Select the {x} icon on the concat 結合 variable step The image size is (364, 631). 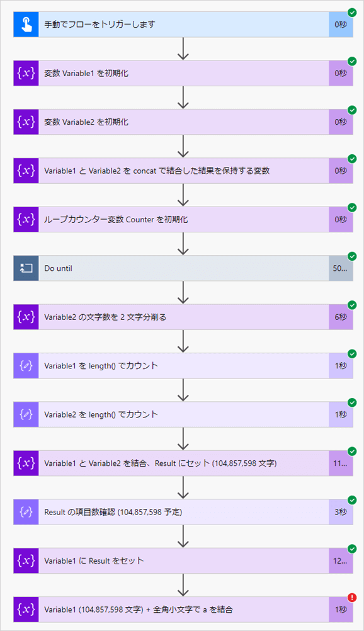[x=25, y=170]
